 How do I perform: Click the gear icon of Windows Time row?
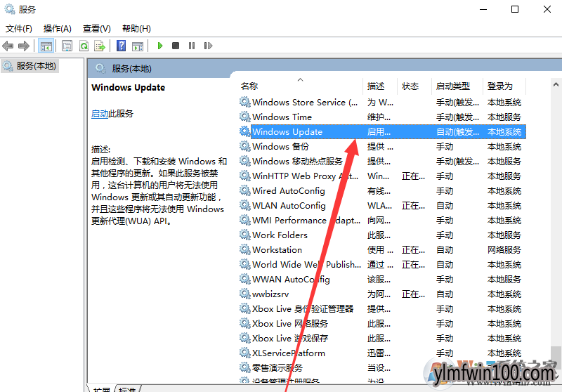[x=244, y=117]
